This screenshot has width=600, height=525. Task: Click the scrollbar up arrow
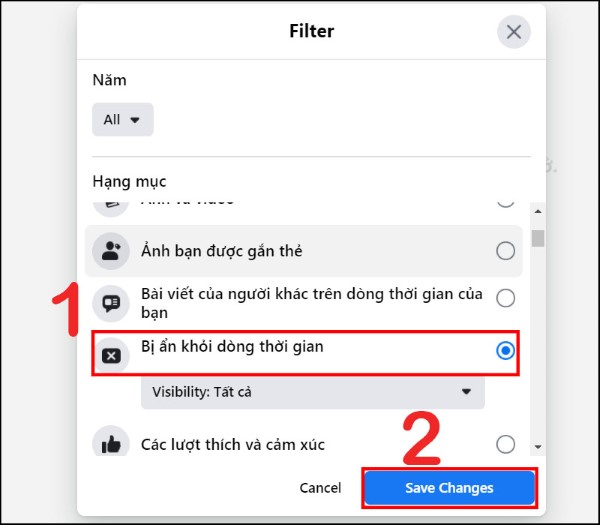point(538,211)
